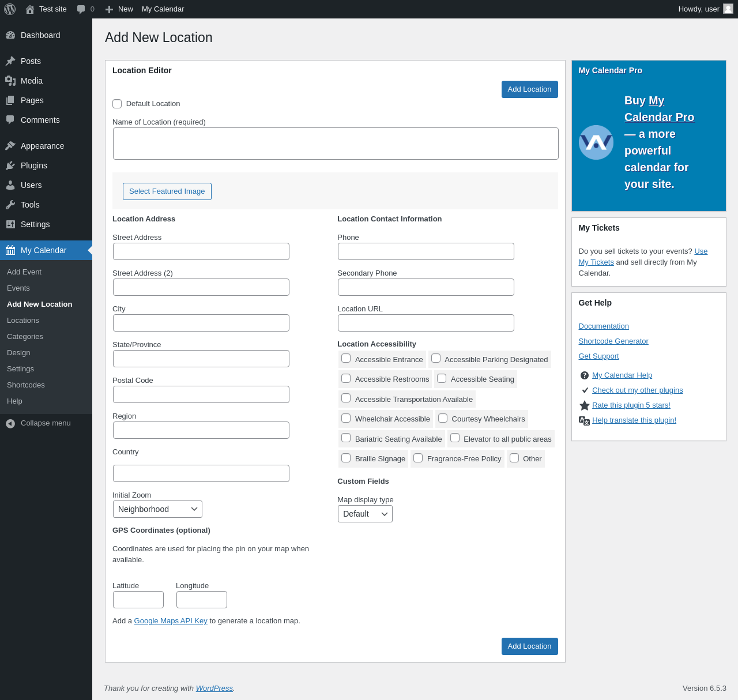Open the Shortcodes submenu item
This screenshot has width=738, height=700.
pos(26,385)
